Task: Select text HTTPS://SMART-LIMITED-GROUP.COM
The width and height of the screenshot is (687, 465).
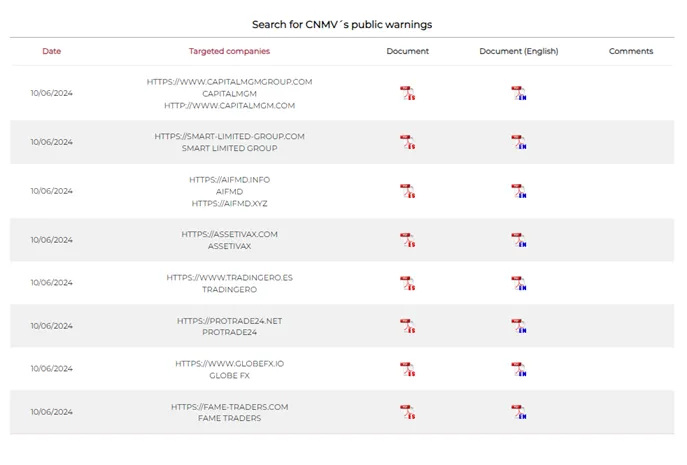Action: point(229,136)
